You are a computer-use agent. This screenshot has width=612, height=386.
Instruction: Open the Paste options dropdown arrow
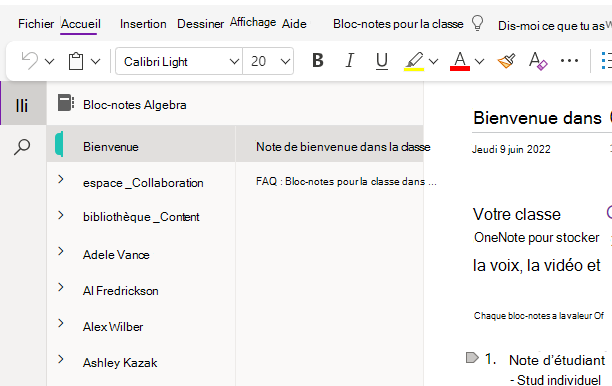tap(96, 62)
